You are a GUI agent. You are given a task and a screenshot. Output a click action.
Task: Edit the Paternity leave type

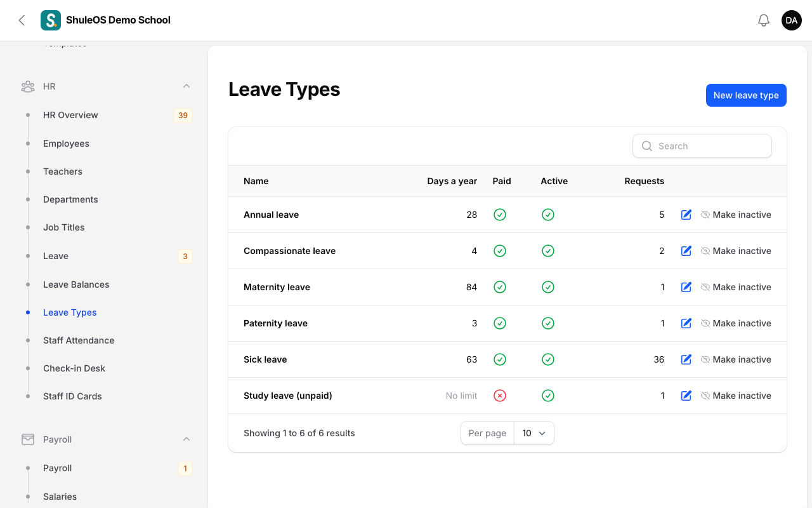(x=686, y=323)
